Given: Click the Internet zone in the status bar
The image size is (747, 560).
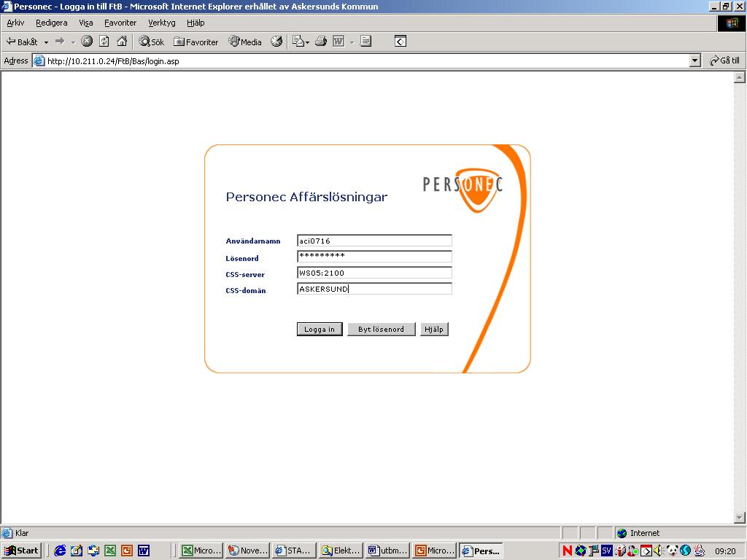Looking at the screenshot, I should [638, 533].
